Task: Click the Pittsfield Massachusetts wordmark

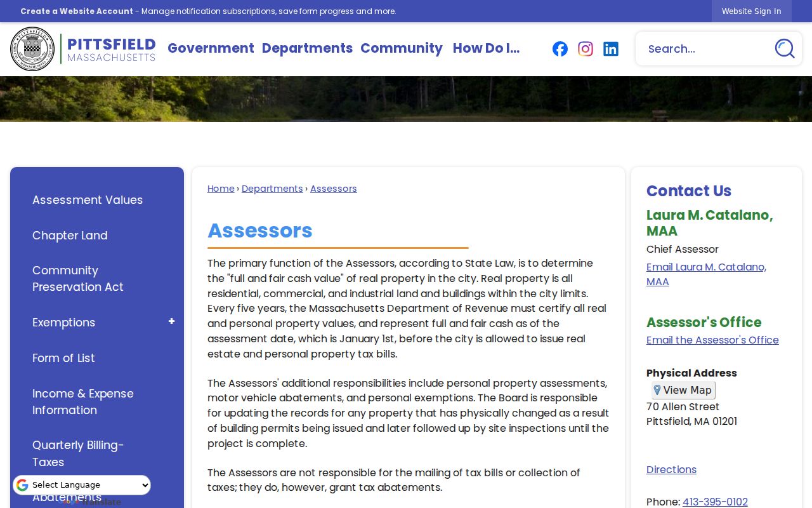Action: tap(111, 49)
